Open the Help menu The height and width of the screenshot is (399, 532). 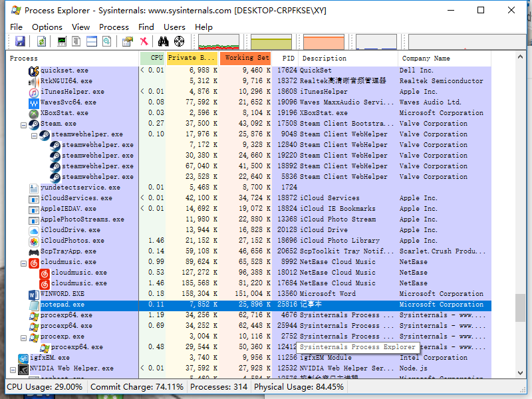203,27
